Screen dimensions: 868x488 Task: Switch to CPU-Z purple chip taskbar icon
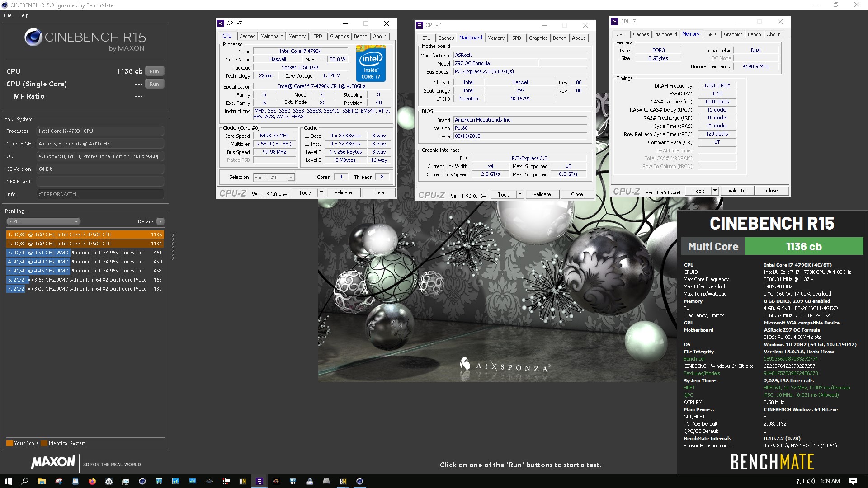point(259,481)
